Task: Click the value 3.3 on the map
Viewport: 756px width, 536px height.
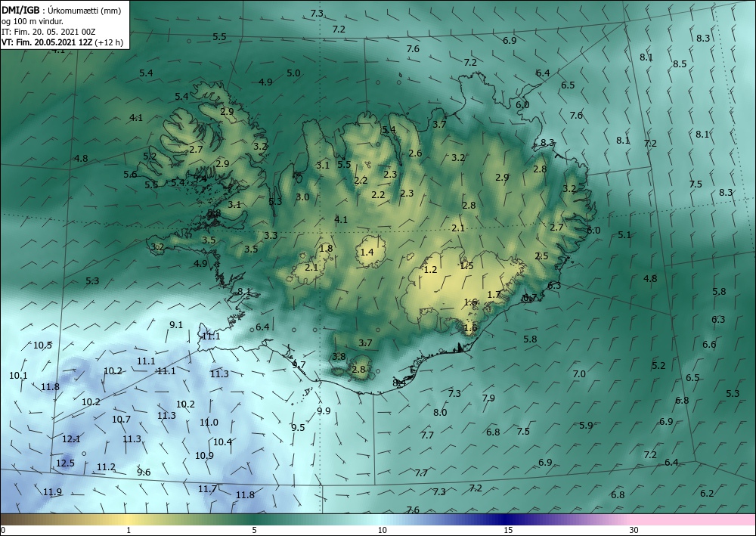Action: [x=271, y=235]
